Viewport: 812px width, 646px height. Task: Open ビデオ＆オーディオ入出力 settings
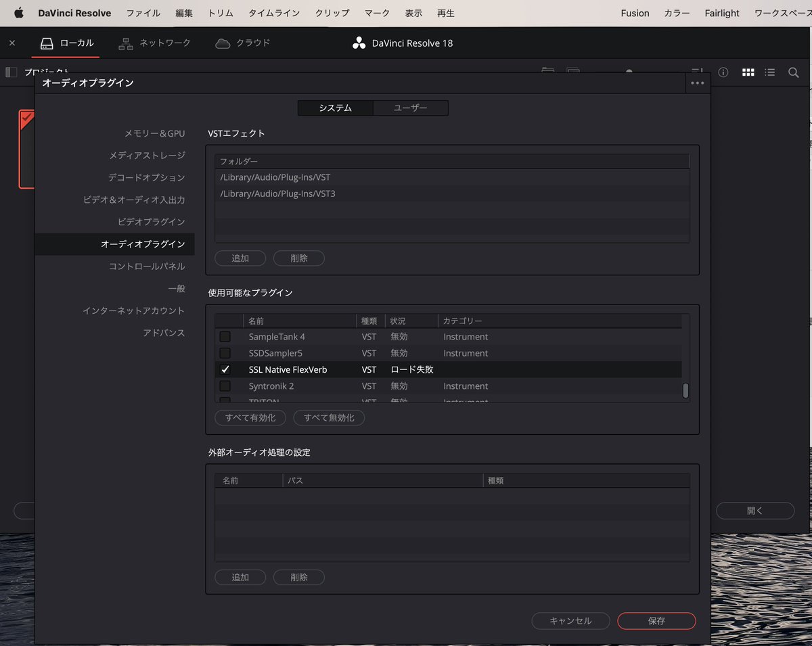(x=134, y=200)
